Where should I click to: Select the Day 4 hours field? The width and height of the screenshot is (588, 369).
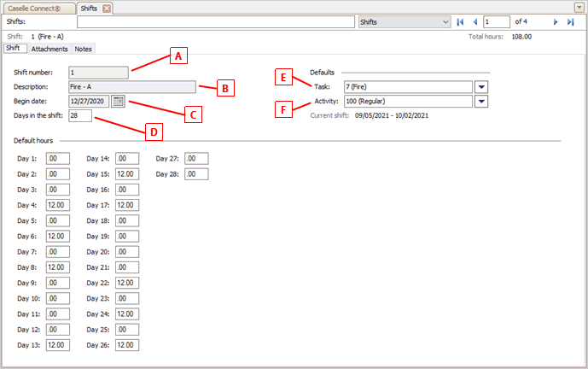57,205
